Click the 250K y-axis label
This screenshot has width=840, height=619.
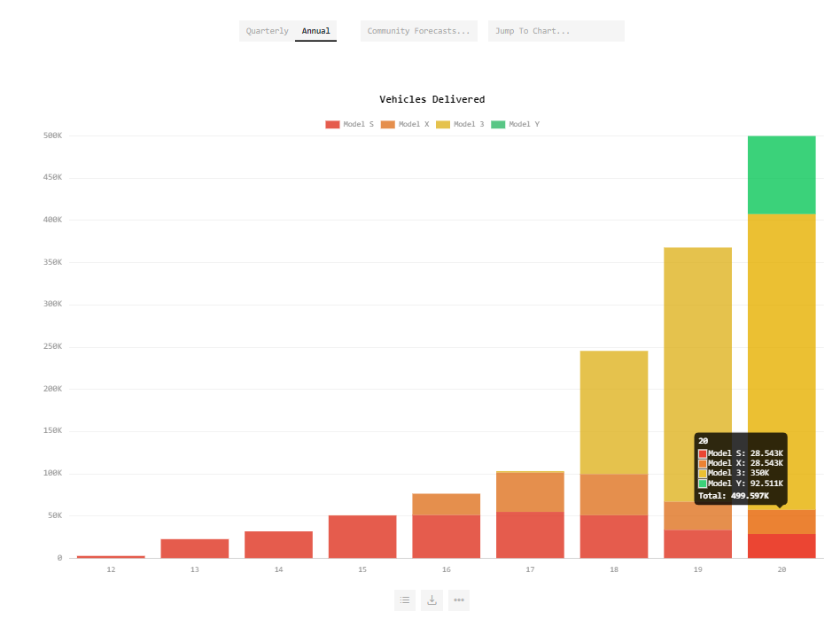tap(52, 346)
